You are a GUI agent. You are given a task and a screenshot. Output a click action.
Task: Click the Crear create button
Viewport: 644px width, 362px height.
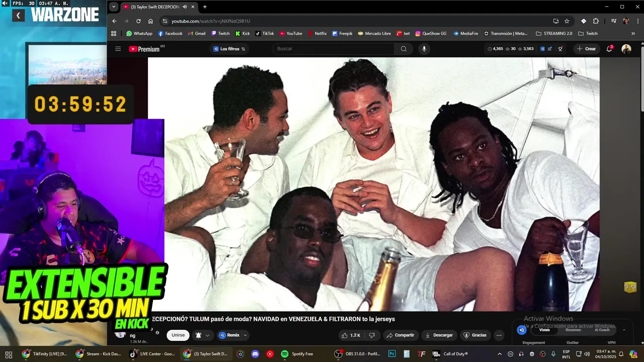click(x=587, y=49)
